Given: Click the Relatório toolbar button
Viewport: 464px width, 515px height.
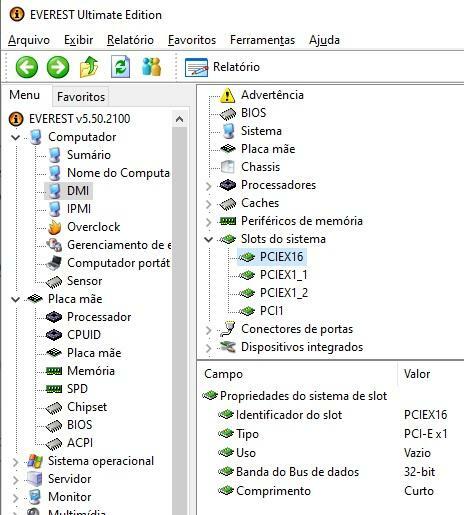Looking at the screenshot, I should click(x=222, y=67).
